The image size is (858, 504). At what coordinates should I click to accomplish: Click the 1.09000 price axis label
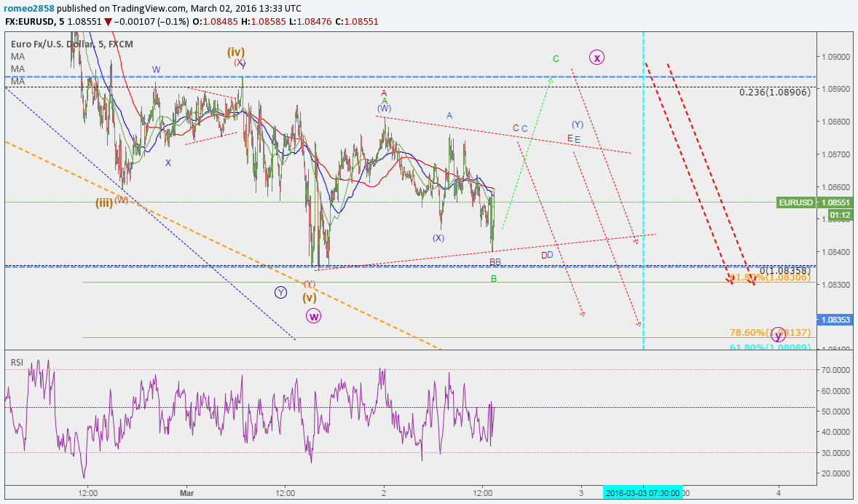tap(835, 57)
